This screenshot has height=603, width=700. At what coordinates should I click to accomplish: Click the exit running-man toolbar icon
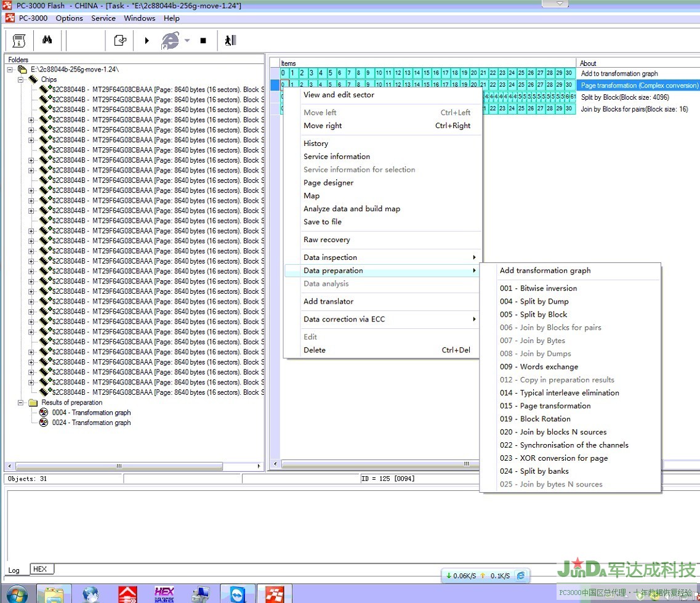230,41
